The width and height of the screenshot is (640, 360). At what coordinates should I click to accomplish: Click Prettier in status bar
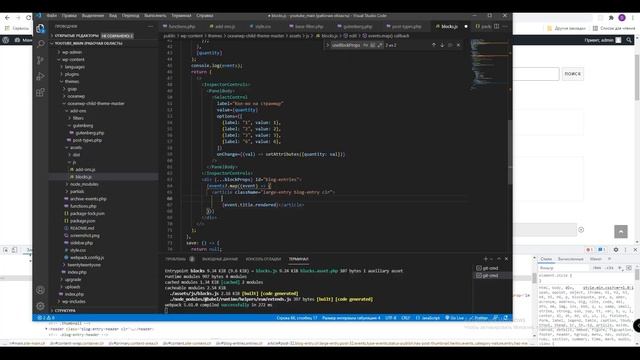478,318
